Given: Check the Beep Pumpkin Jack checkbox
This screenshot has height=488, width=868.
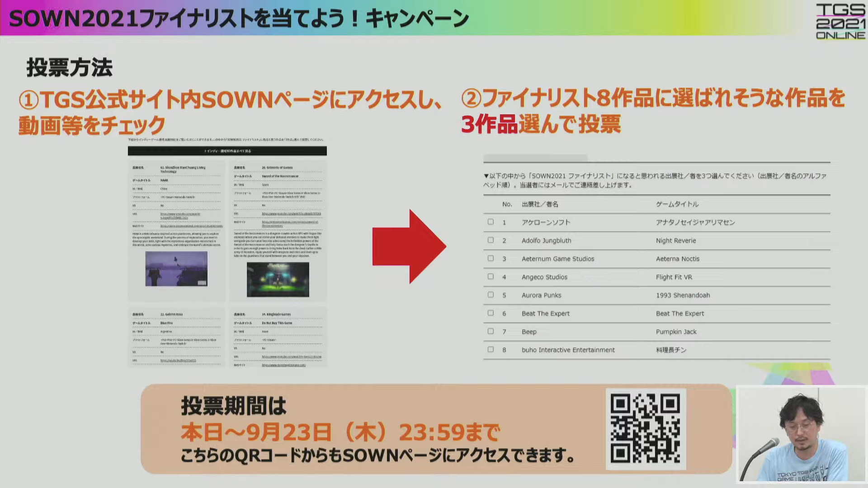Looking at the screenshot, I should (491, 331).
